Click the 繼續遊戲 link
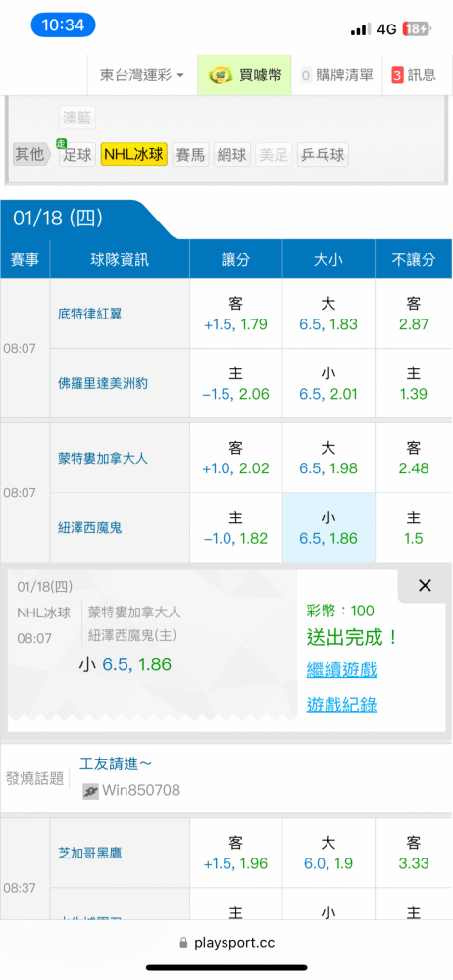This screenshot has width=453, height=980. (341, 670)
